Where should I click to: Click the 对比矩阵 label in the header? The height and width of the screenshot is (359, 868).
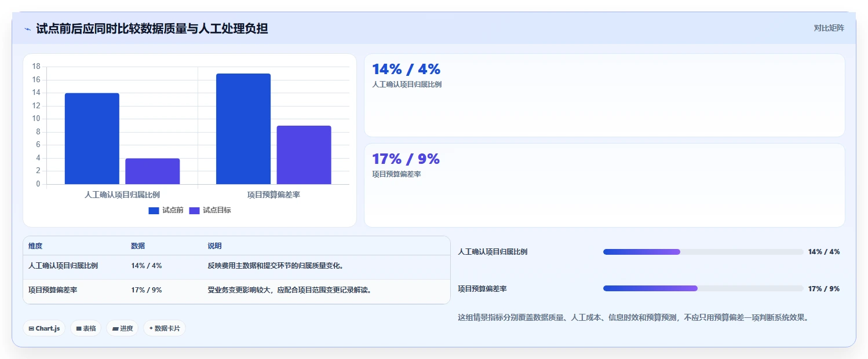tap(829, 28)
